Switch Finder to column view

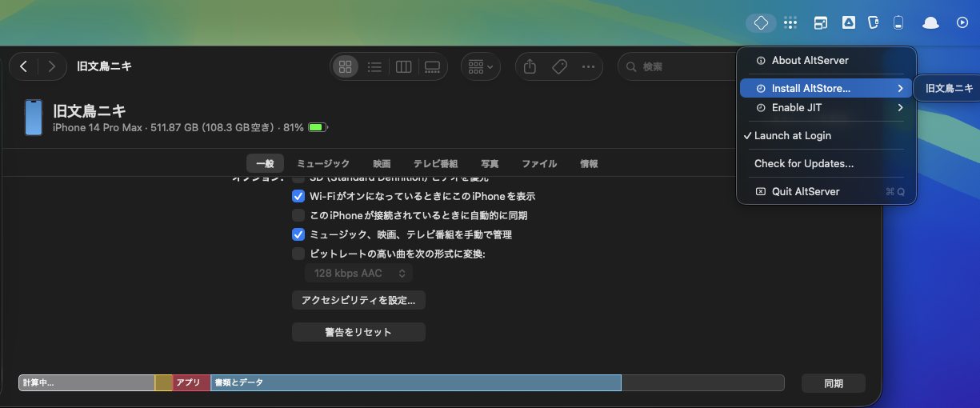403,67
